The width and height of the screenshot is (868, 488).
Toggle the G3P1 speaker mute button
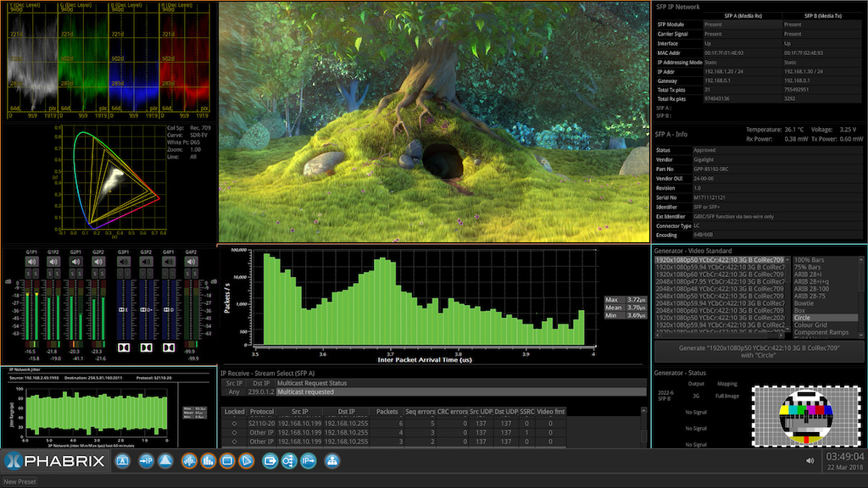coord(124,262)
